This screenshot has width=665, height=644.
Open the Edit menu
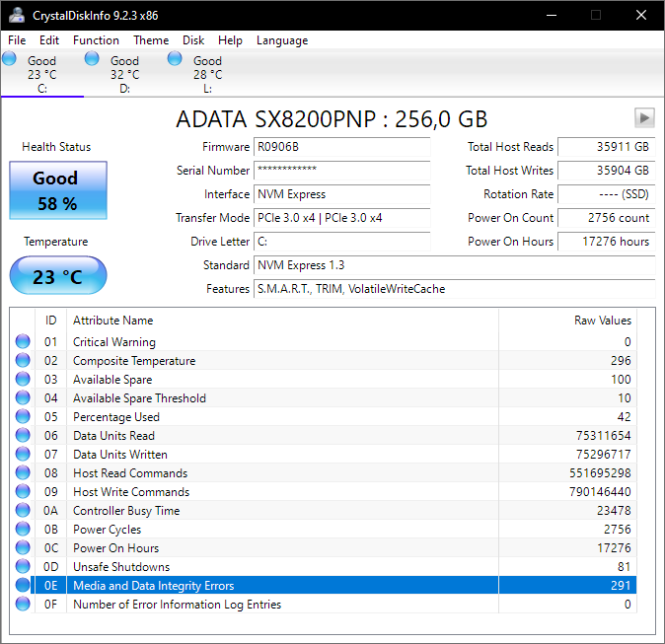click(49, 40)
